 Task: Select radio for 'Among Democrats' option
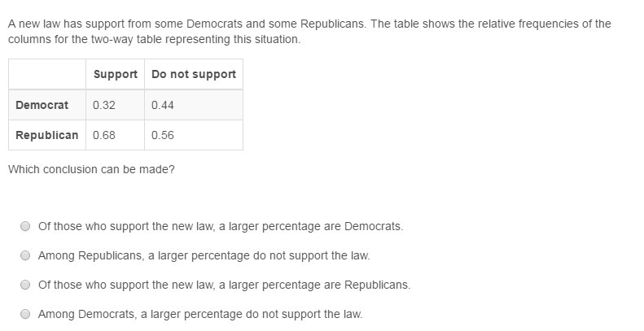click(25, 314)
